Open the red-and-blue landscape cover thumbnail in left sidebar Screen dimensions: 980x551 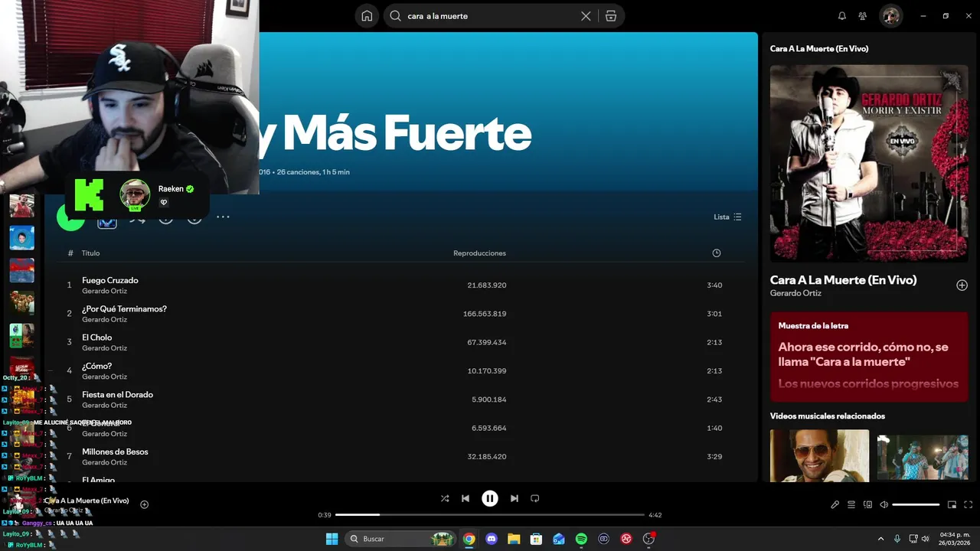(x=21, y=270)
